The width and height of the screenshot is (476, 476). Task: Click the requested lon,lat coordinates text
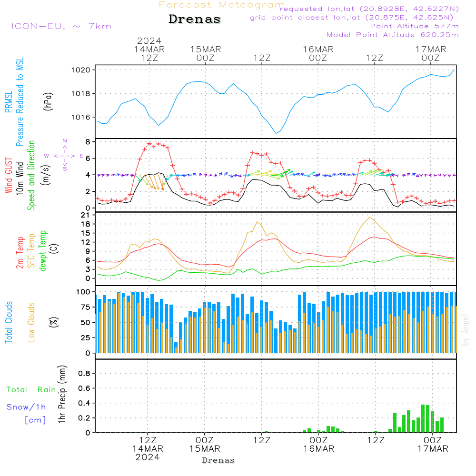(x=369, y=9)
